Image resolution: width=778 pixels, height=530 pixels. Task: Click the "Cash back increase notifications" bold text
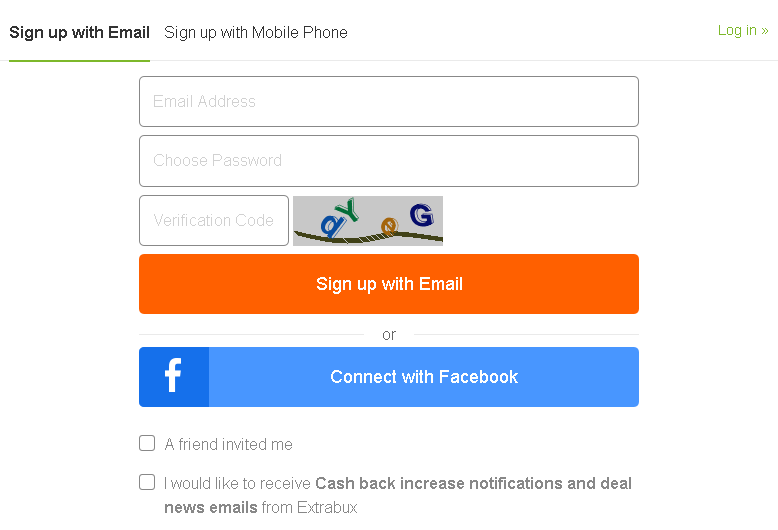438,483
